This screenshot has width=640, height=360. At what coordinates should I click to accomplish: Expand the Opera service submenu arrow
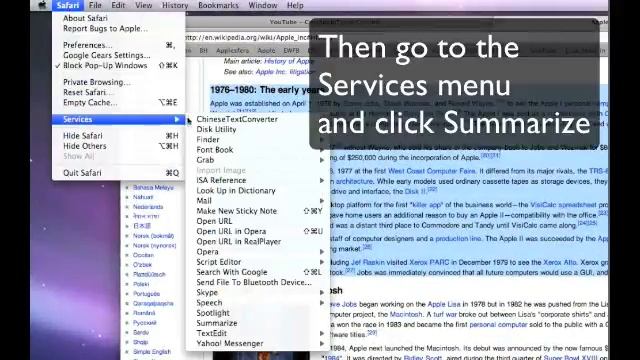tap(322, 252)
